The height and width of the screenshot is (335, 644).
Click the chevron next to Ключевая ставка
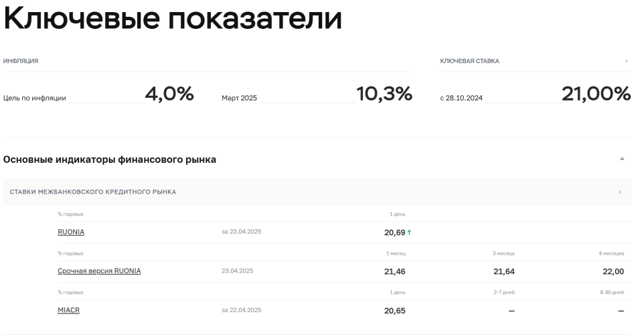point(626,61)
